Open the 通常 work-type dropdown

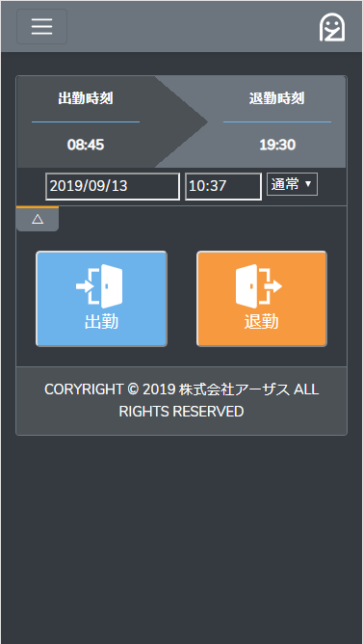[292, 184]
